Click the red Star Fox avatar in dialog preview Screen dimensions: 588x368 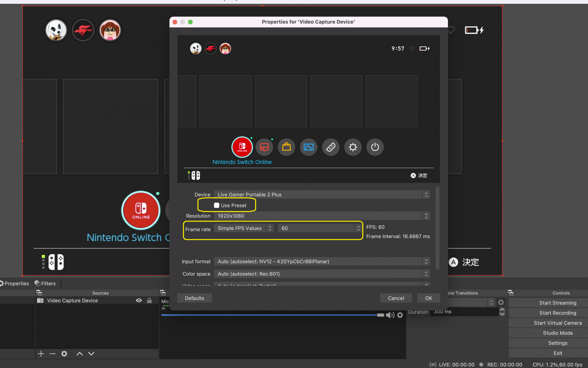tap(210, 48)
